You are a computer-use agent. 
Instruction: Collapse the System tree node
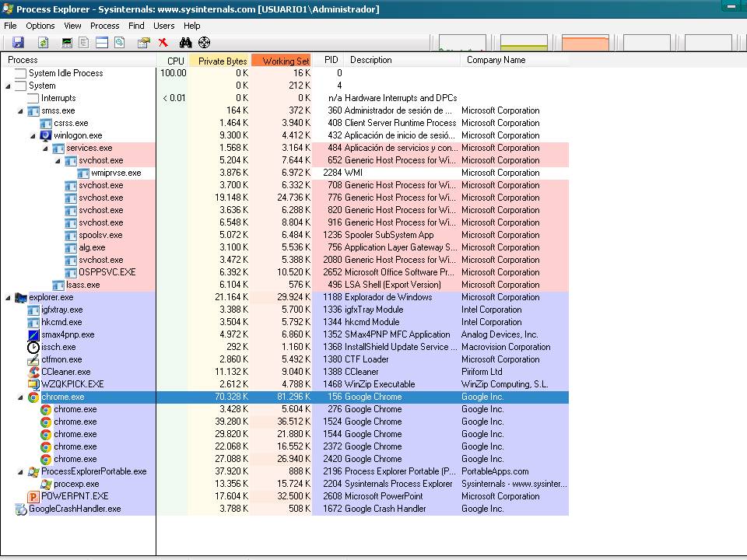(x=8, y=86)
